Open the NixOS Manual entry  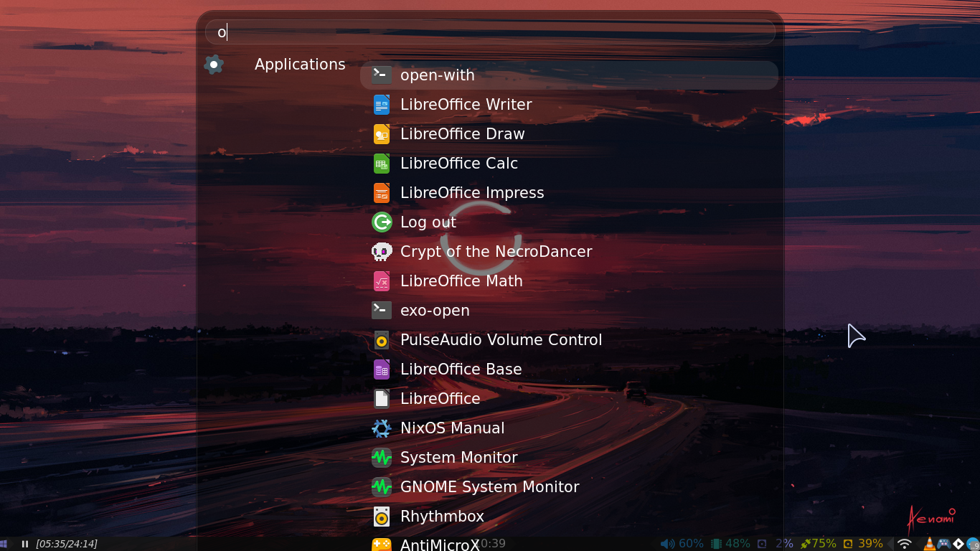pos(569,428)
